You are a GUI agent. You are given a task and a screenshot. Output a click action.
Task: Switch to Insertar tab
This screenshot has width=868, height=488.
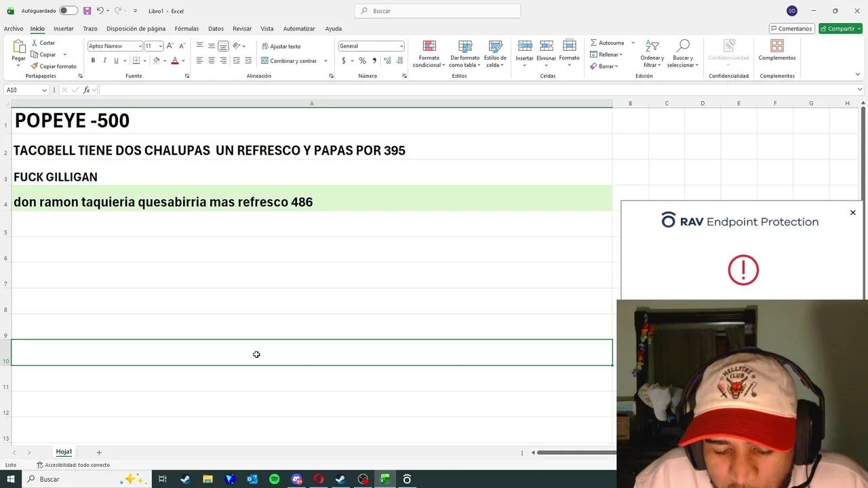click(64, 28)
